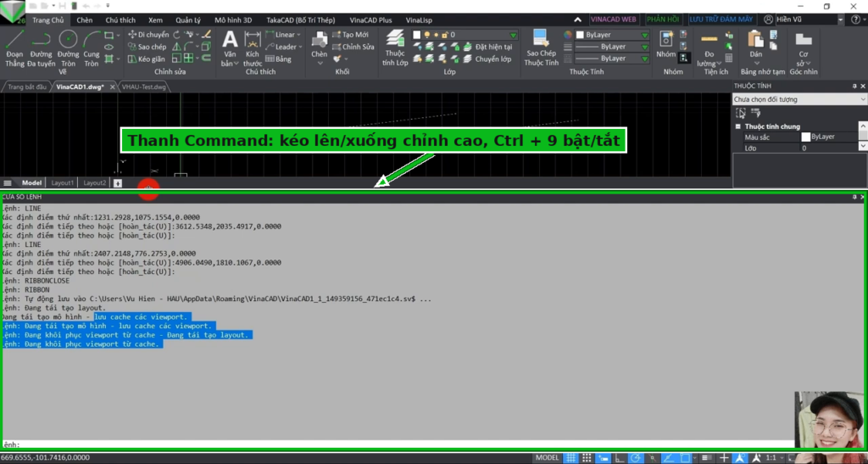Screen dimensions: 868x464
Task: Click the Kéo giãn stretch tool
Action: 147,59
